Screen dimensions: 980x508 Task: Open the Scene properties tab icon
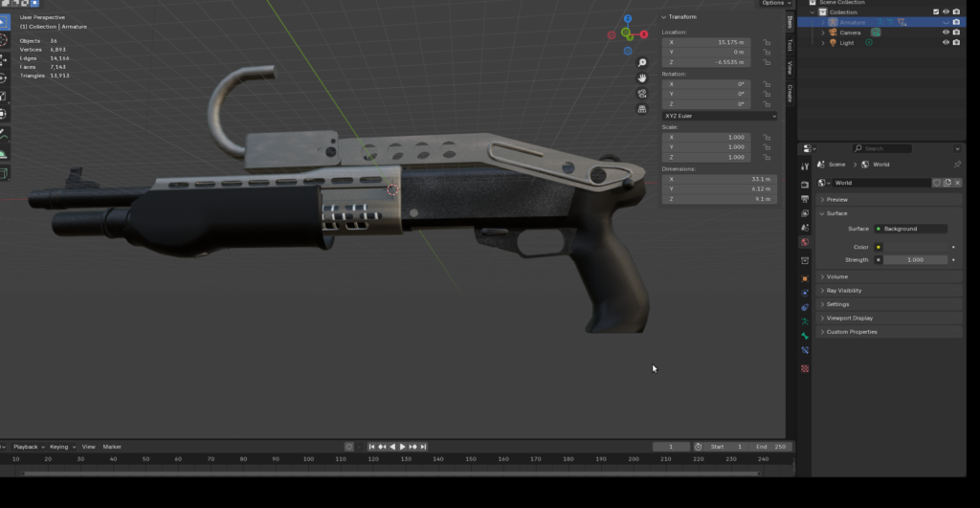tap(805, 228)
